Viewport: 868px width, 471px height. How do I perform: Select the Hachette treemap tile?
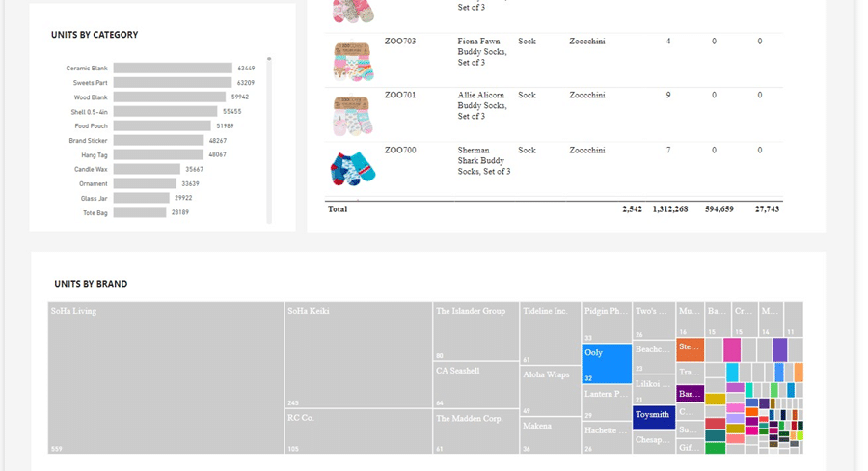(x=607, y=438)
